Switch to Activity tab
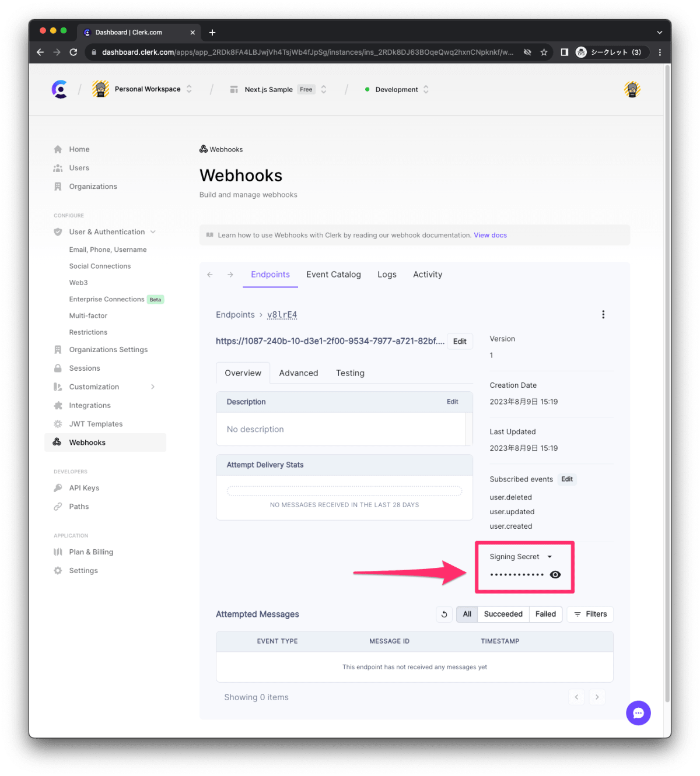The width and height of the screenshot is (700, 776). 428,275
